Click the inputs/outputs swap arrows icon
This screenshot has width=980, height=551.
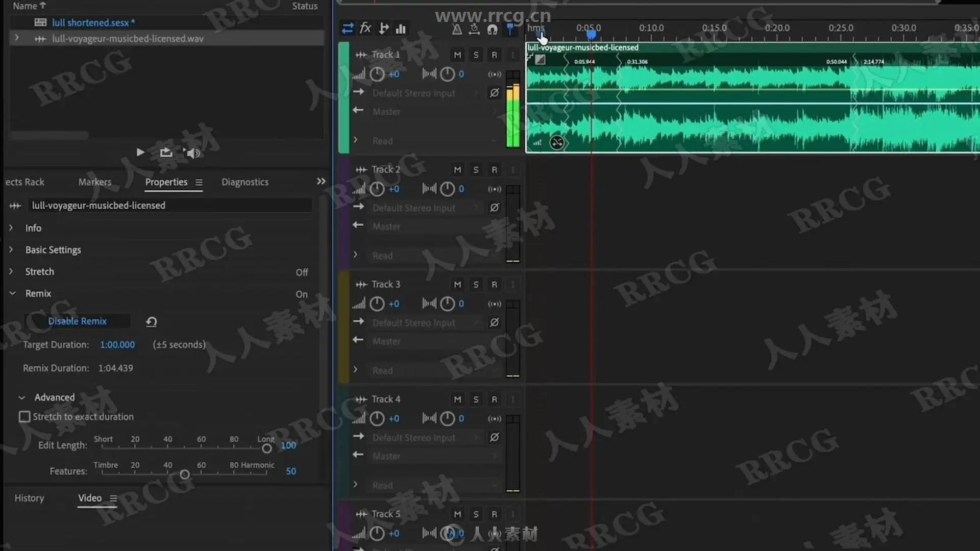click(348, 28)
